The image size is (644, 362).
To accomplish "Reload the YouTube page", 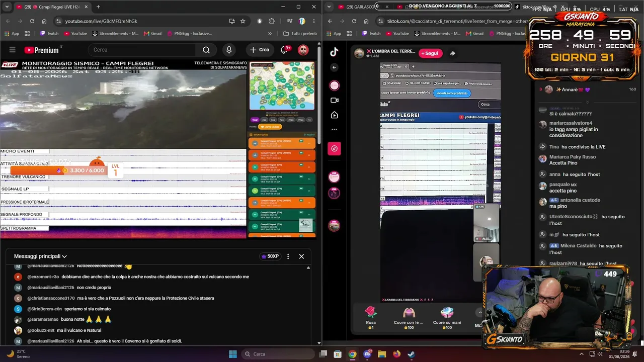I will (x=32, y=21).
